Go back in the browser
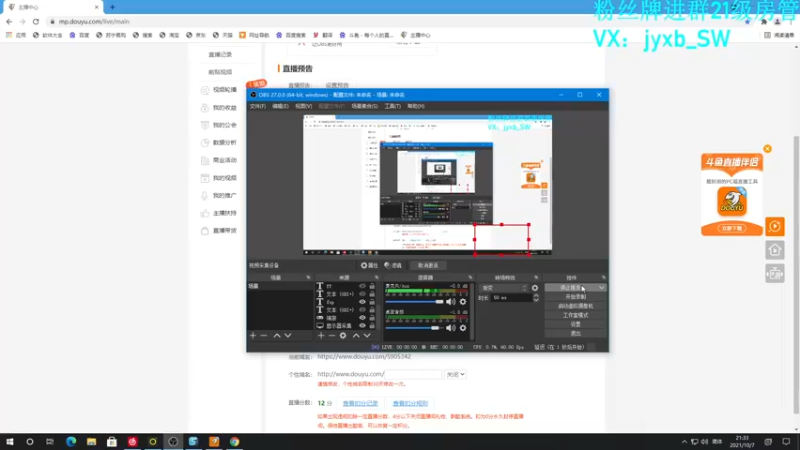 [x=9, y=21]
